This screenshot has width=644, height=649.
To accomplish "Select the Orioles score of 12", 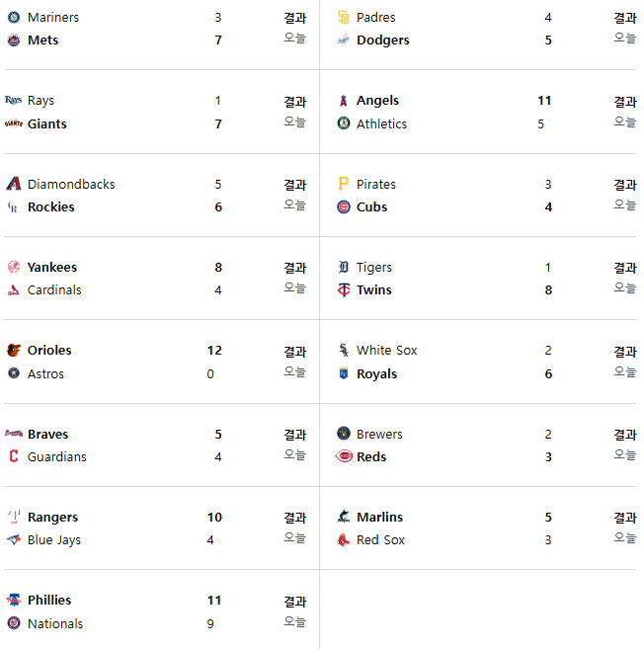I will pyautogui.click(x=214, y=350).
